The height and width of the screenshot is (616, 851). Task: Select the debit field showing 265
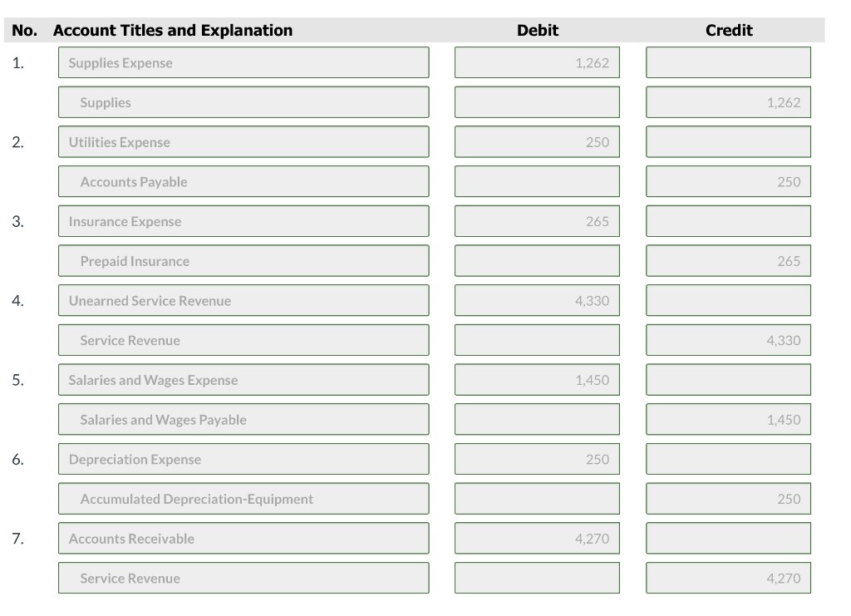click(x=537, y=220)
